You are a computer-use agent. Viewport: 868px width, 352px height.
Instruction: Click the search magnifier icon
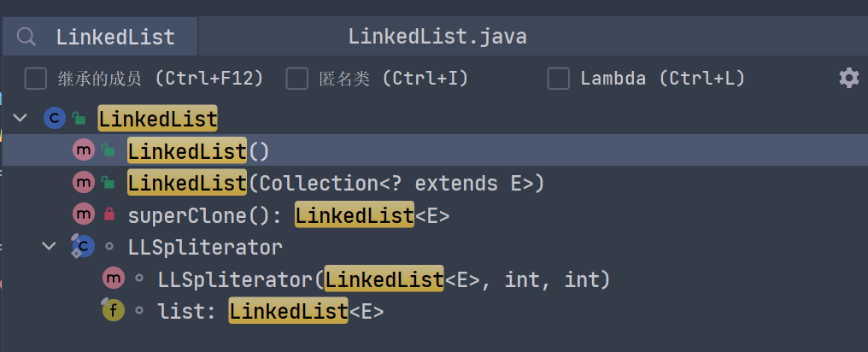click(27, 37)
